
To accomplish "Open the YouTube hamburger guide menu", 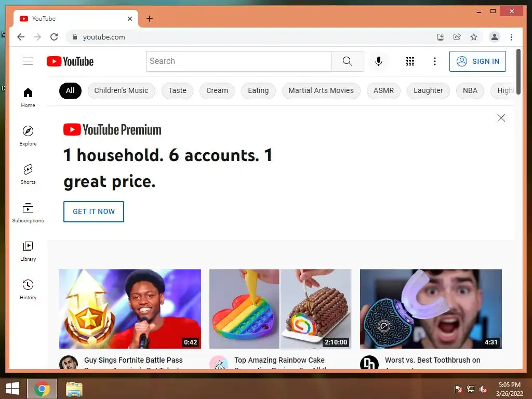I will [28, 61].
